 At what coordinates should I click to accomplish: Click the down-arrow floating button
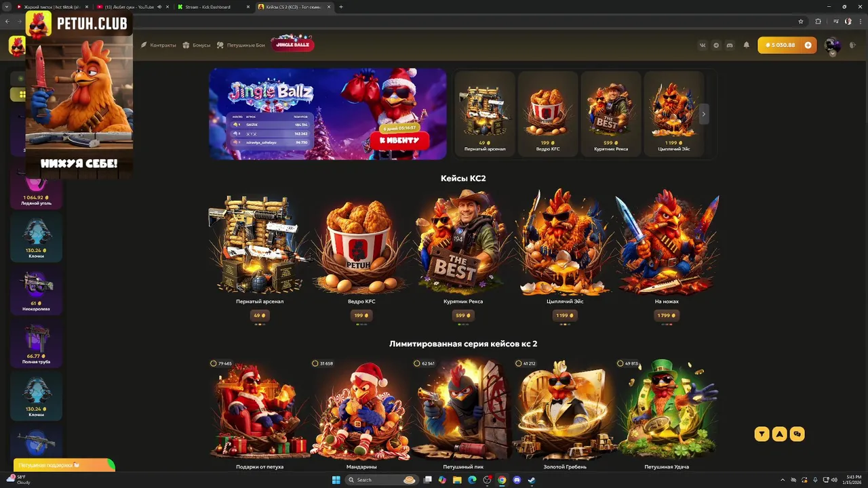point(762,434)
